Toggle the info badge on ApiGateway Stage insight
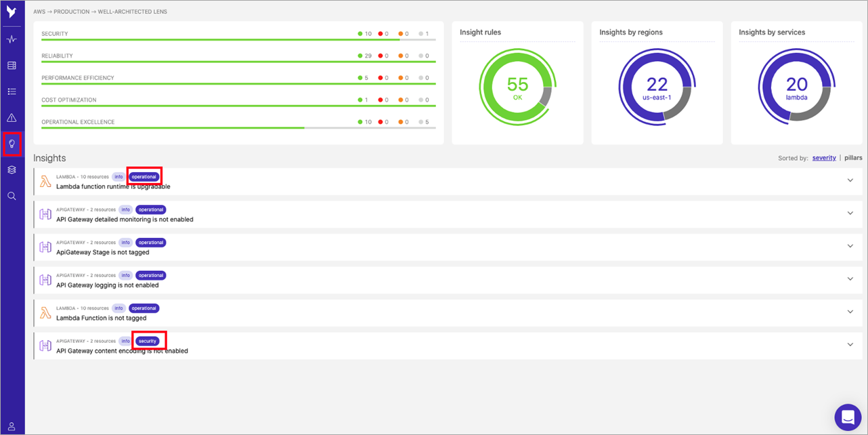Viewport: 868px width, 435px height. tap(125, 242)
